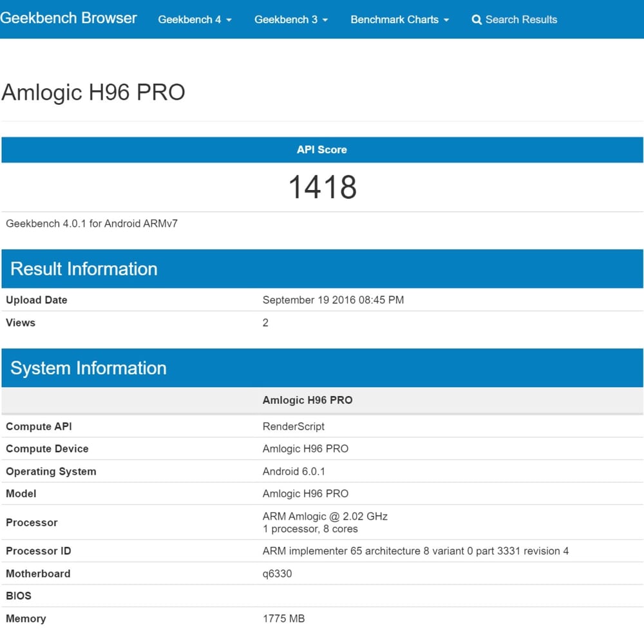Select Model value Amlogic H96 PRO

tap(305, 493)
